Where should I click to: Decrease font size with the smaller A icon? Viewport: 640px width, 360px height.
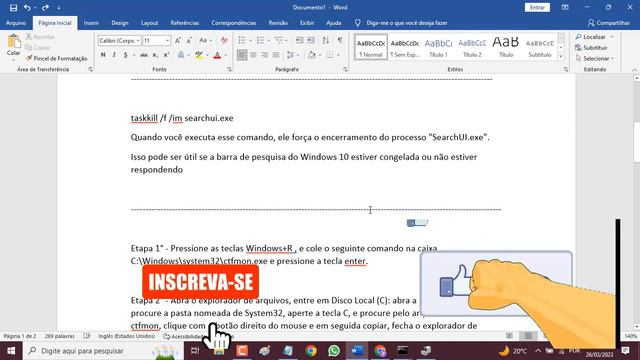pos(189,40)
